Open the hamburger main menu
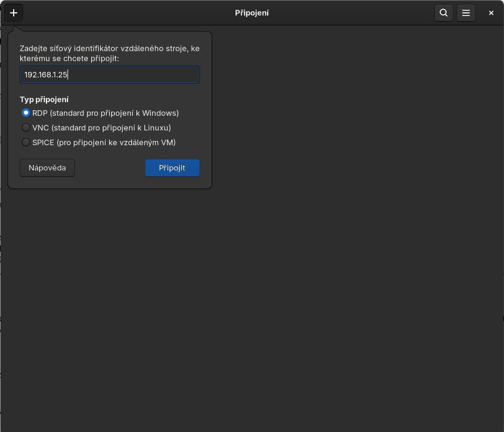 [x=466, y=13]
